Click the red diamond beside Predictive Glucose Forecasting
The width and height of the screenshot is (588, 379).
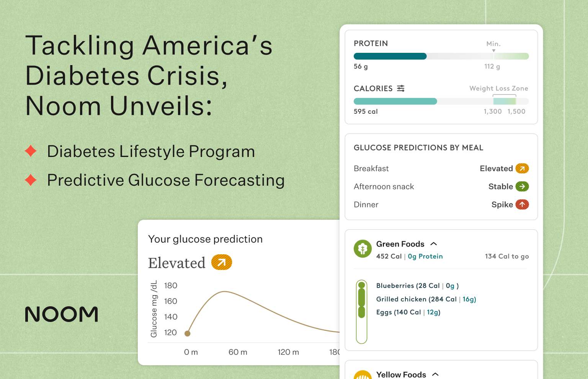coord(30,180)
